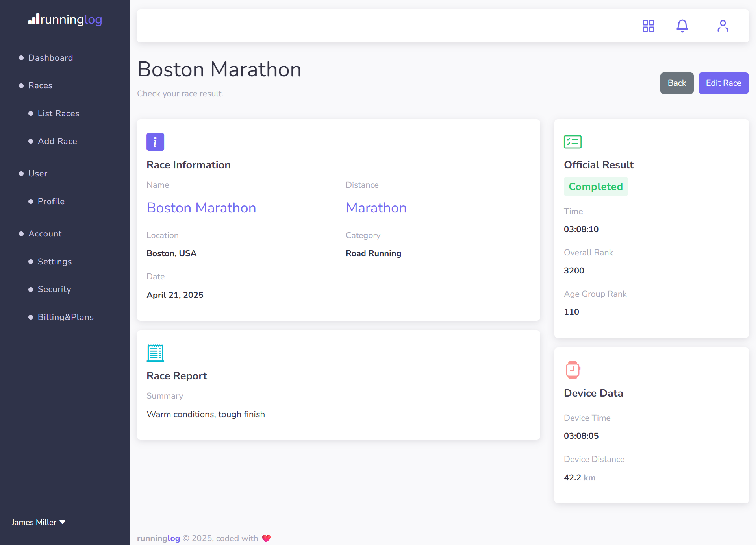
Task: Click the Device Data smartwatch icon
Action: [573, 369]
